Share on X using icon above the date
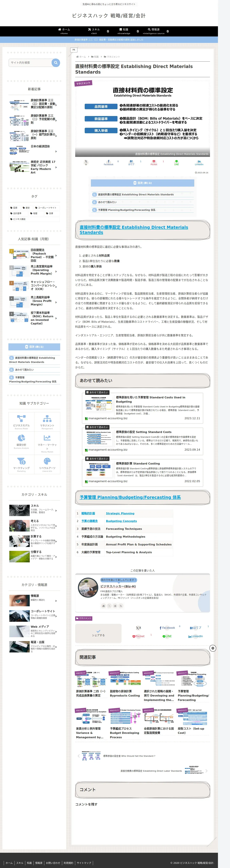Viewport: 230px width, 868px height. [86, 162]
